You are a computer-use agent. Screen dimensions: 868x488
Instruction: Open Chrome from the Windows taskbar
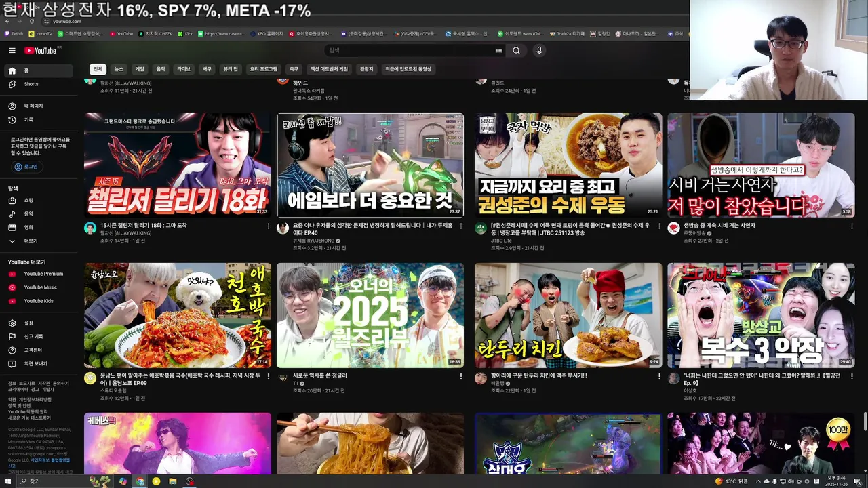140,481
